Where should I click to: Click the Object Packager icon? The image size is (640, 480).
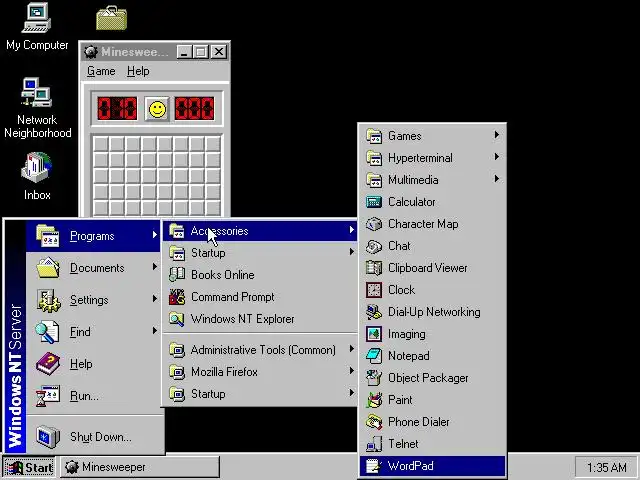click(x=374, y=378)
